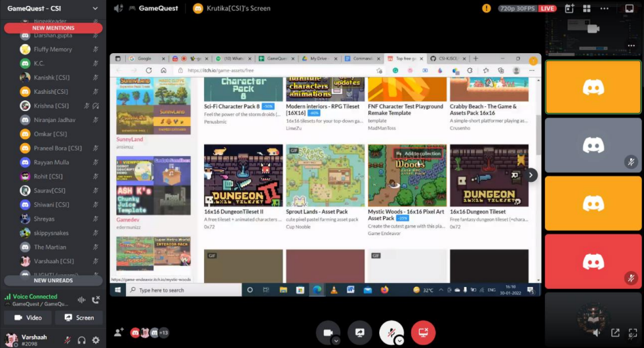This screenshot has width=644, height=348.
Task: Invite friends with the add person icon
Action: (119, 333)
